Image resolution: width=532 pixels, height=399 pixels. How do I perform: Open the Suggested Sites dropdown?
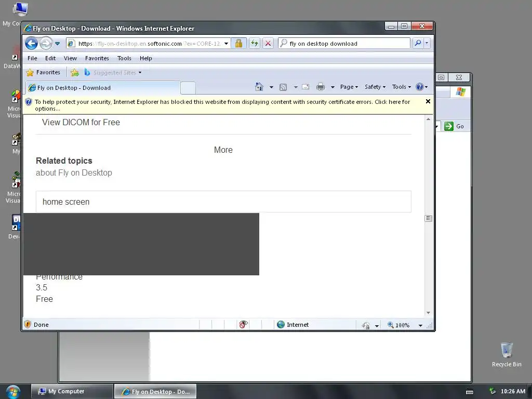pyautogui.click(x=113, y=73)
